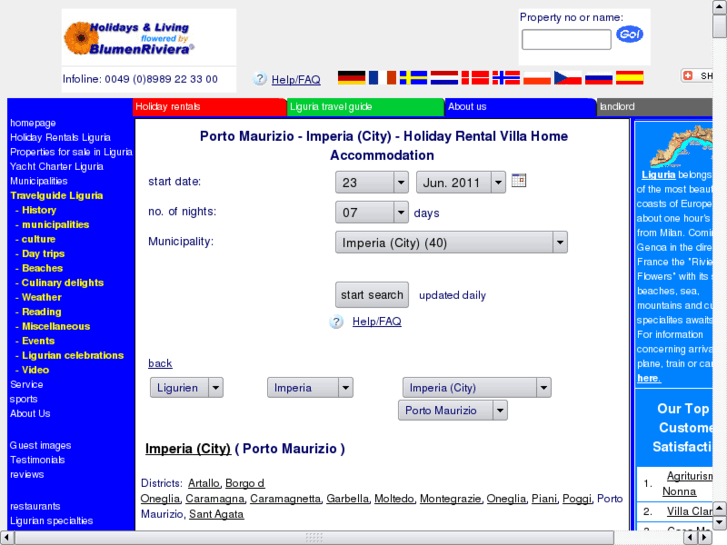Image resolution: width=727 pixels, height=545 pixels.
Task: Click question mark icon beside top Help/FAQ
Action: point(260,79)
